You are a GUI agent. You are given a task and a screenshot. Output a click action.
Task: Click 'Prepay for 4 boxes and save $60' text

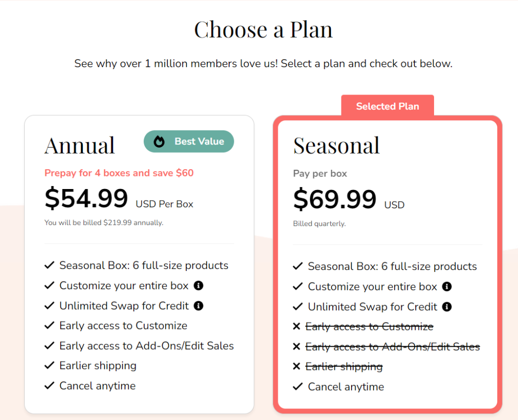(119, 173)
